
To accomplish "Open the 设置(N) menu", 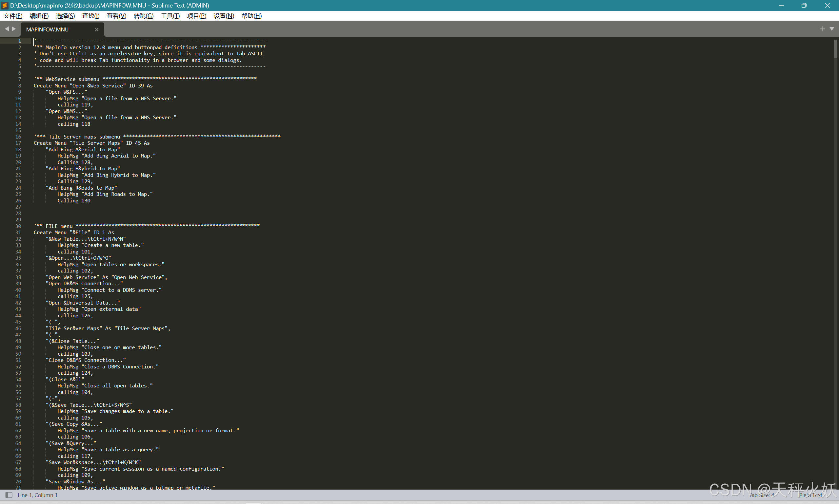I will (x=224, y=16).
